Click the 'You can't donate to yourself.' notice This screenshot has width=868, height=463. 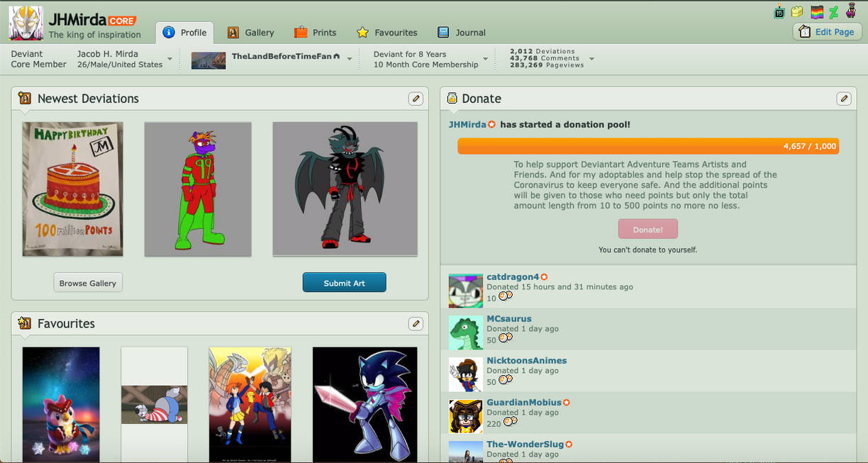click(x=648, y=250)
